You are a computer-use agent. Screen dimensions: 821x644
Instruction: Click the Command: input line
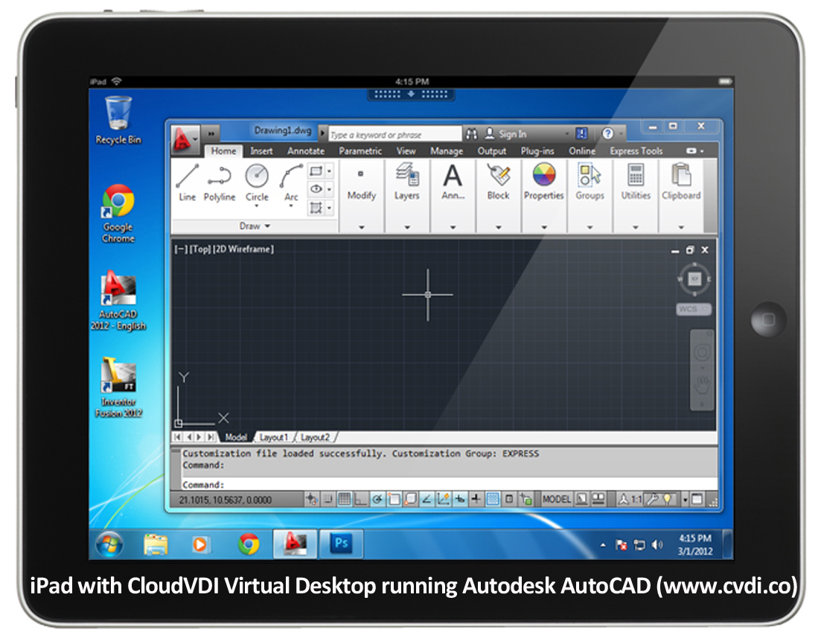click(450, 485)
